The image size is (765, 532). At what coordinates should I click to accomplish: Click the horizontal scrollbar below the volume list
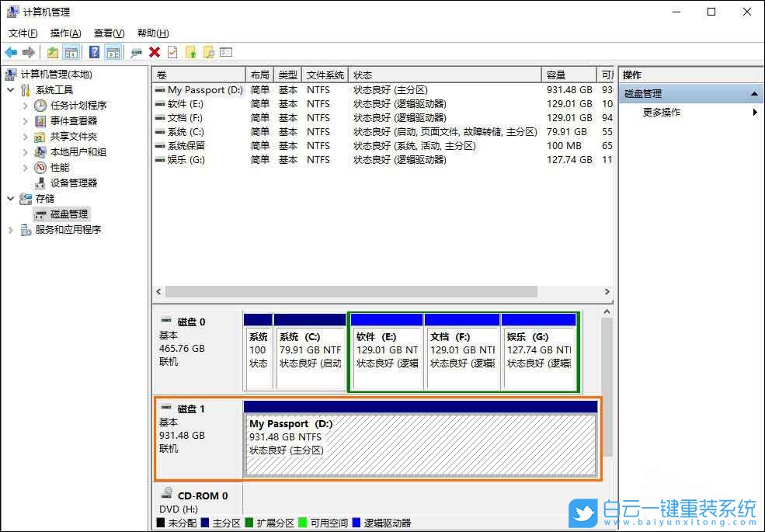click(x=349, y=291)
